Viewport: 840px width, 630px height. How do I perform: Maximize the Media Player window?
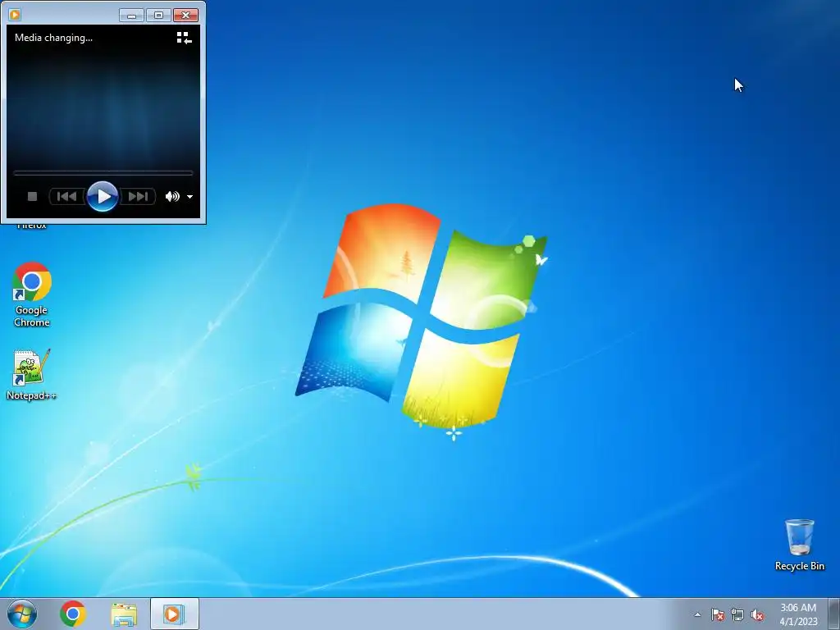pos(158,15)
